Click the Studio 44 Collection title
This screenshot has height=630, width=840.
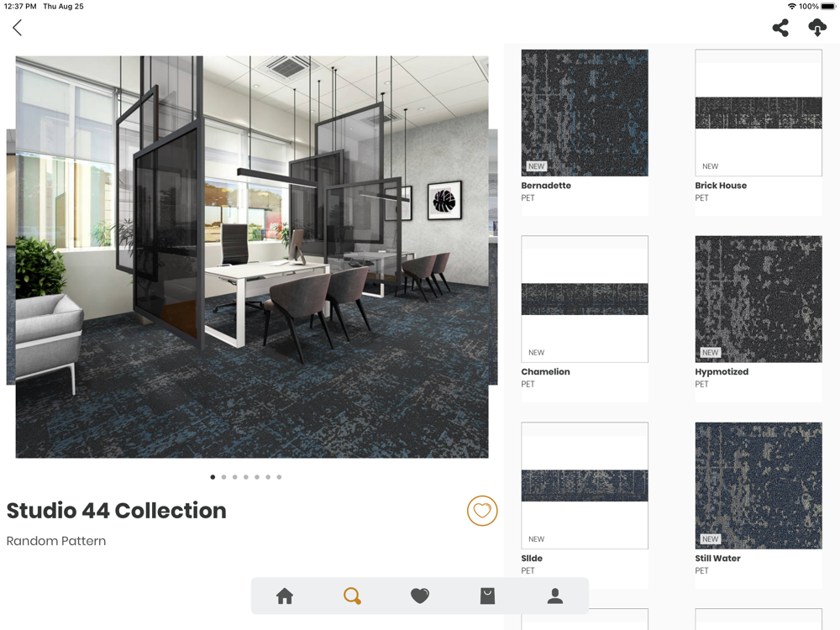coord(116,511)
